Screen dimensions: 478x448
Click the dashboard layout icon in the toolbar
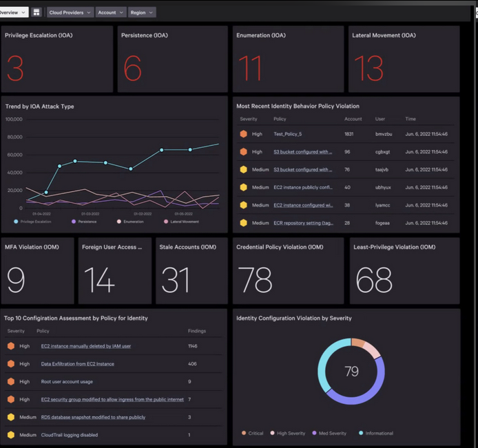click(37, 12)
